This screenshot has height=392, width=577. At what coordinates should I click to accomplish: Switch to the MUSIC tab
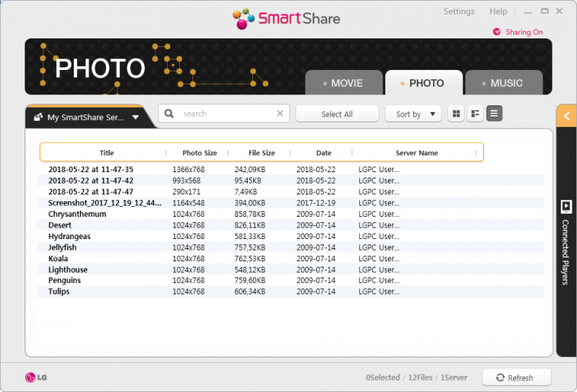(x=504, y=83)
